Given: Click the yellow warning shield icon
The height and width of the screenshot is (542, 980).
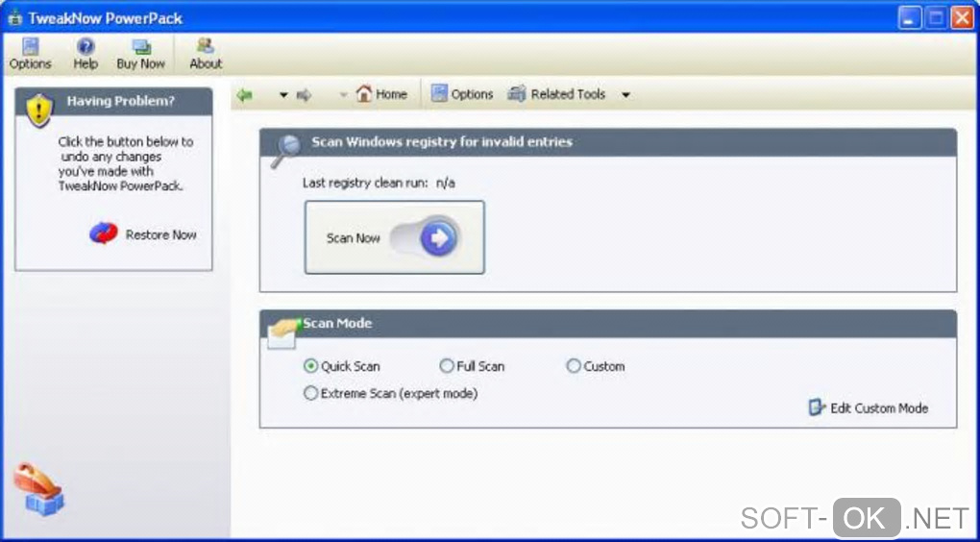Looking at the screenshot, I should coord(40,111).
